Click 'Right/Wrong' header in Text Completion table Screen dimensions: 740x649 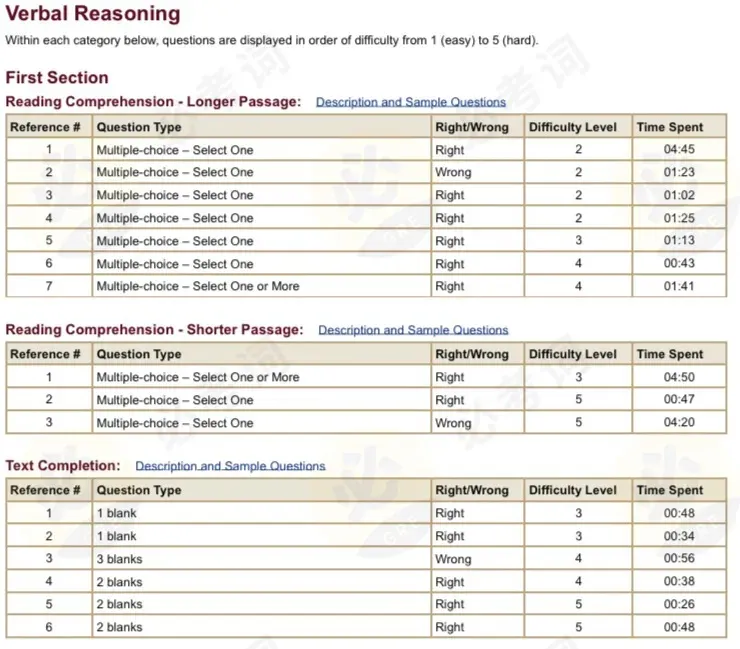coord(472,490)
